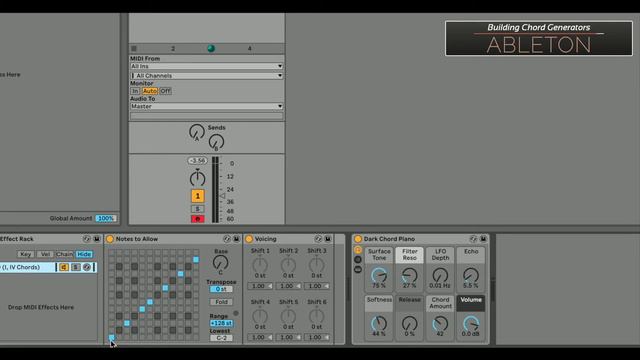Image resolution: width=640 pixels, height=360 pixels.
Task: Click the Shift 3 knob in Voicing
Action: pos(316,265)
